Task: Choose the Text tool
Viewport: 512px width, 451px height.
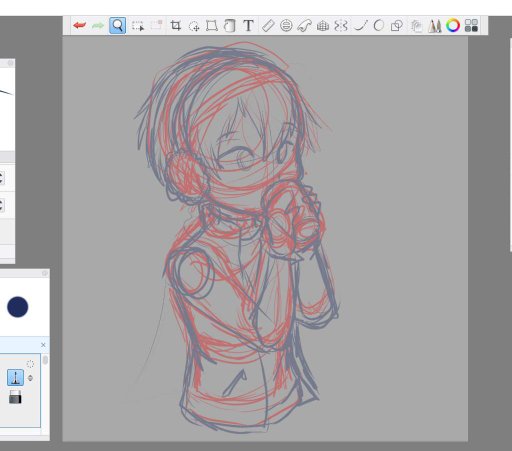Action: 248,25
